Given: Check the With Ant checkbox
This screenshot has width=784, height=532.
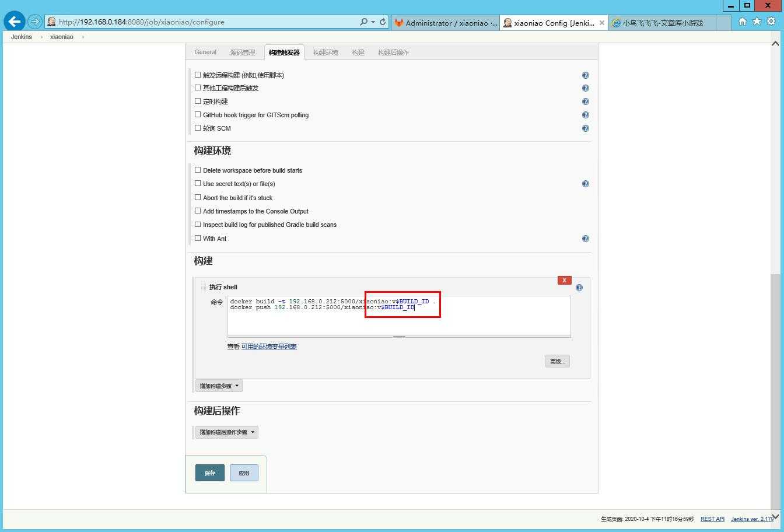Looking at the screenshot, I should [x=198, y=238].
